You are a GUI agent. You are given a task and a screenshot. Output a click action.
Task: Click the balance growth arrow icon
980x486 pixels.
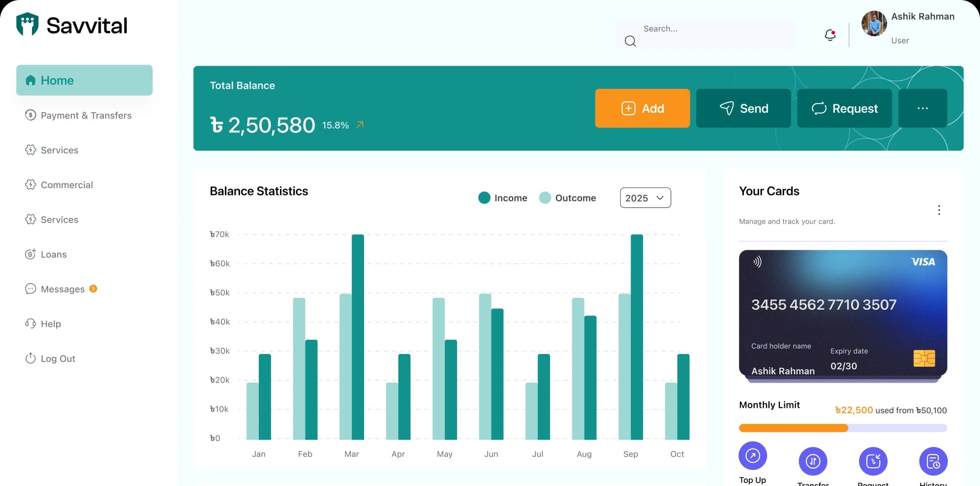(360, 125)
